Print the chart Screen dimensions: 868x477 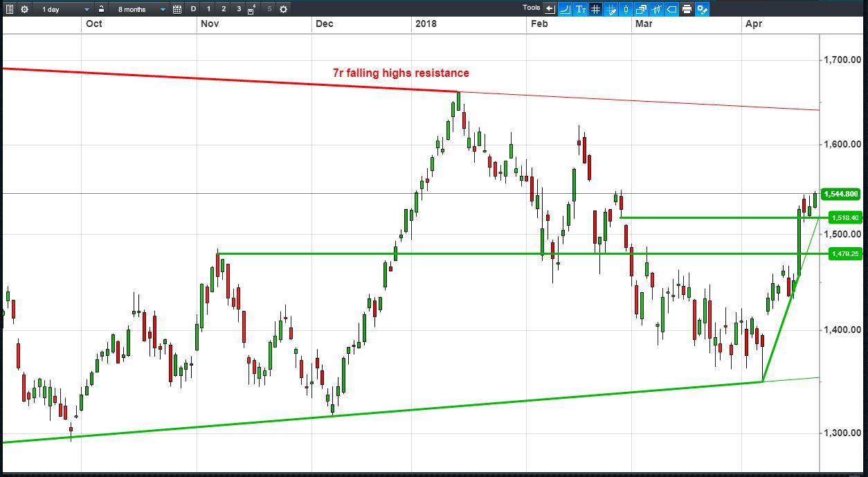click(x=687, y=9)
